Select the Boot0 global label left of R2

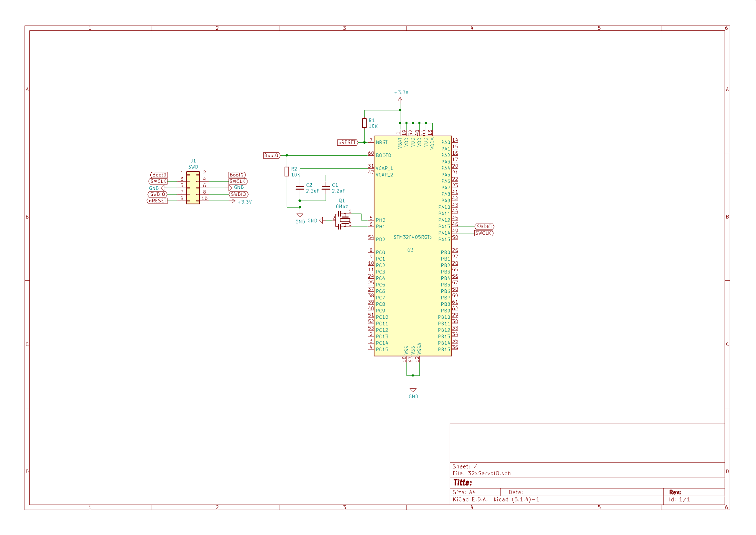click(272, 155)
